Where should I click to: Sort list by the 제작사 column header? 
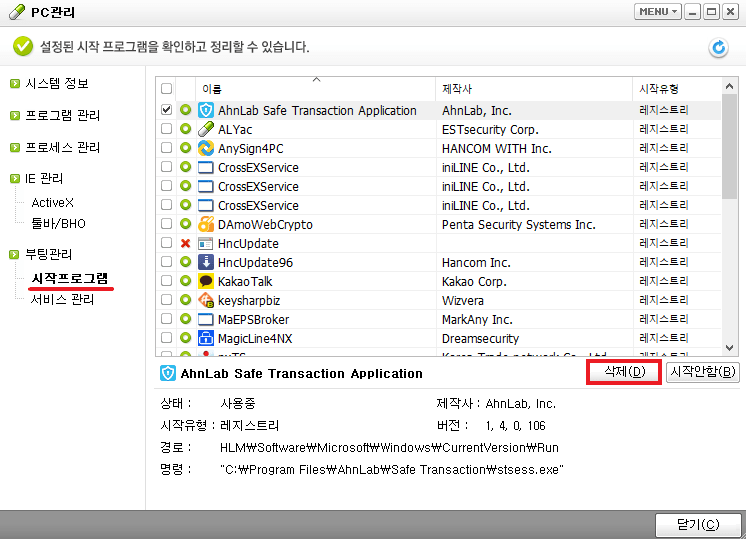534,88
